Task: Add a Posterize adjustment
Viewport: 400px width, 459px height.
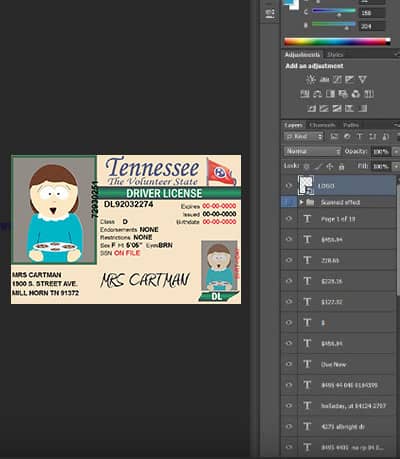Action: click(x=324, y=108)
